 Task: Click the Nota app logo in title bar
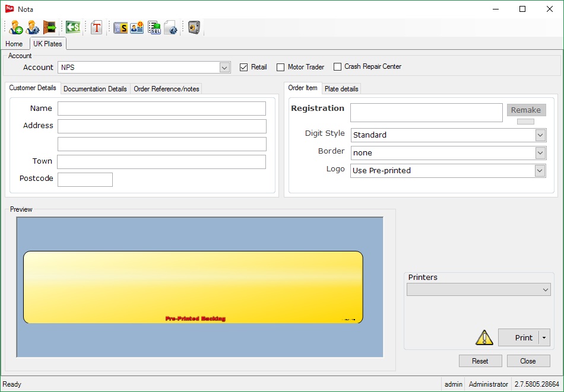click(9, 9)
